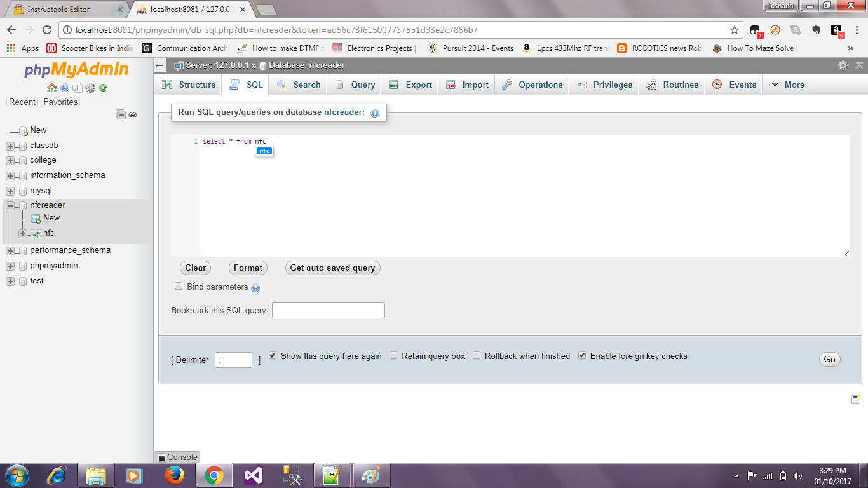
Task: Tick the 'Retain query box' checkbox
Action: click(394, 356)
